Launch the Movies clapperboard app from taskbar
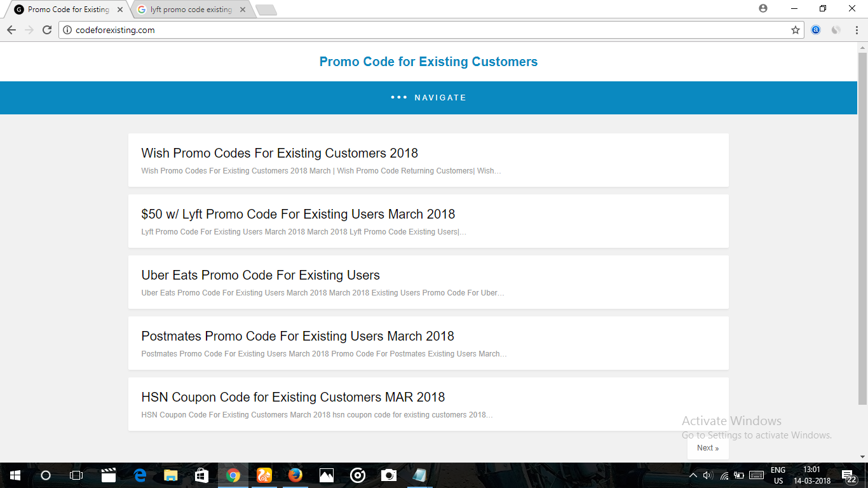 (109, 475)
